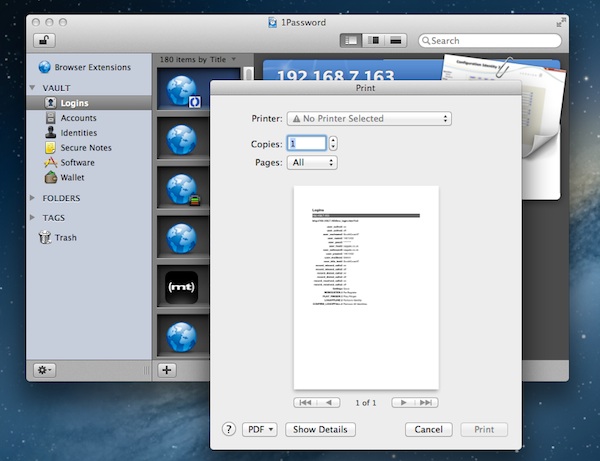
Task: Go to previous page in preview
Action: pyautogui.click(x=329, y=402)
